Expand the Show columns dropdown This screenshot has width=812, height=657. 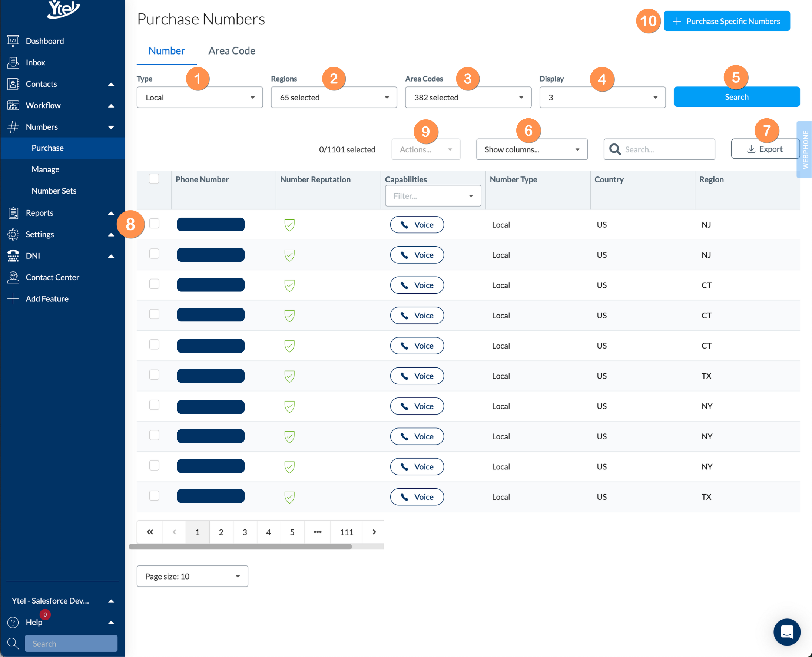[x=531, y=149]
